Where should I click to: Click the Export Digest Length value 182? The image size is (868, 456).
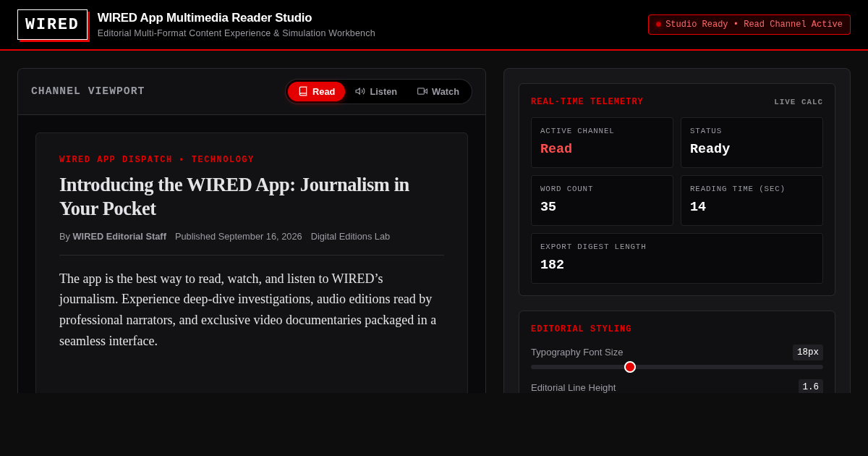(552, 265)
